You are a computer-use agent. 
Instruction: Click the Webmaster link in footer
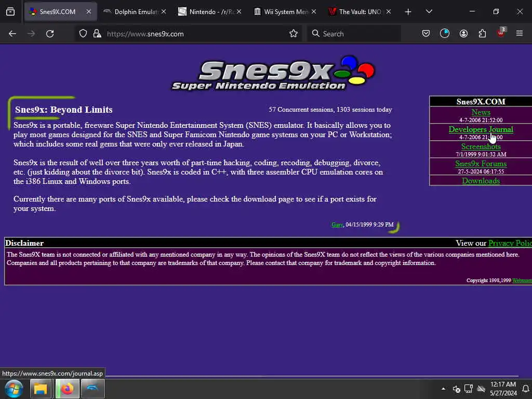pyautogui.click(x=522, y=280)
